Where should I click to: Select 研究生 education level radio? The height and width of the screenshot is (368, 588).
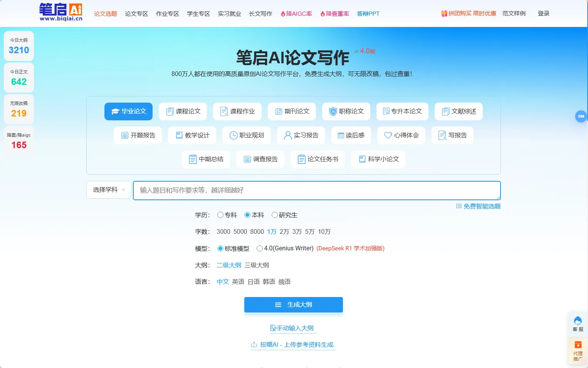pyautogui.click(x=275, y=215)
